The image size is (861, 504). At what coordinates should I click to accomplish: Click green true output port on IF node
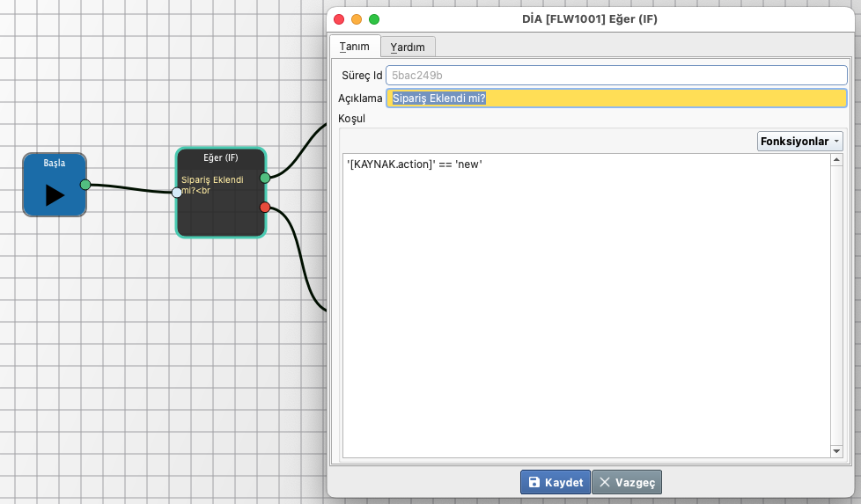click(265, 179)
